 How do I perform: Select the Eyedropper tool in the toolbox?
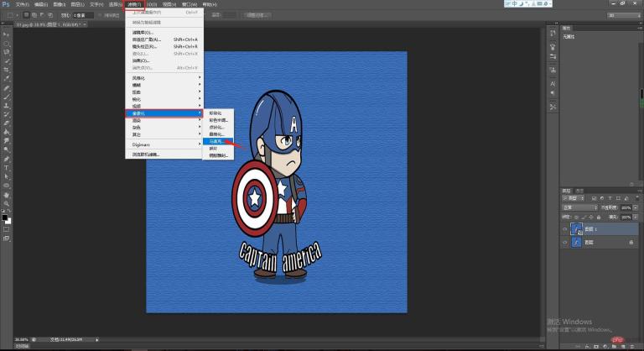pos(6,78)
